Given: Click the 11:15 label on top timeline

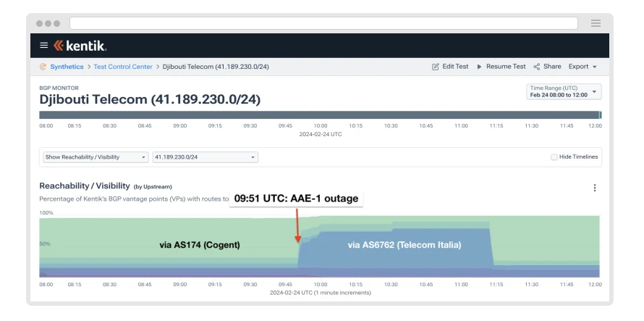Looking at the screenshot, I should click(x=496, y=126).
